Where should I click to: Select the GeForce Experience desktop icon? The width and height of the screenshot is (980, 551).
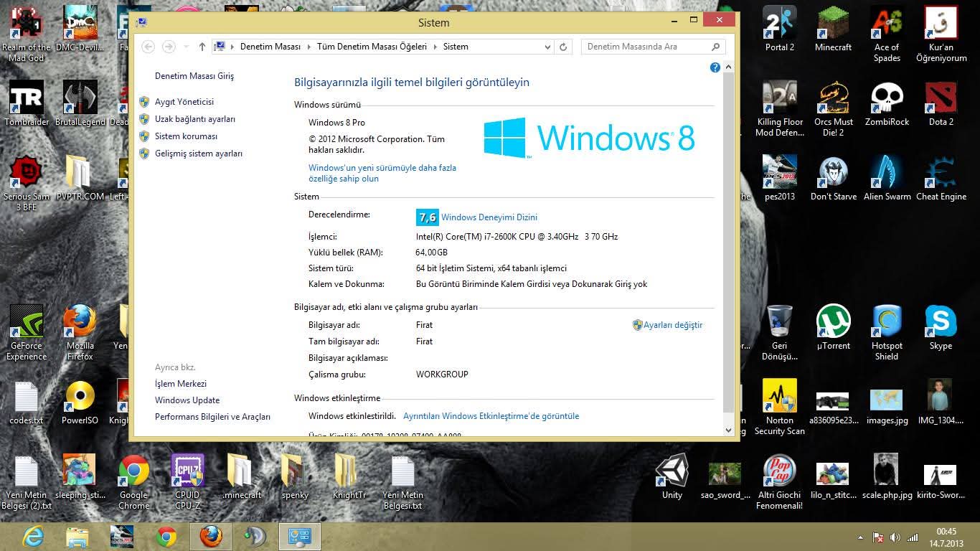(x=27, y=333)
